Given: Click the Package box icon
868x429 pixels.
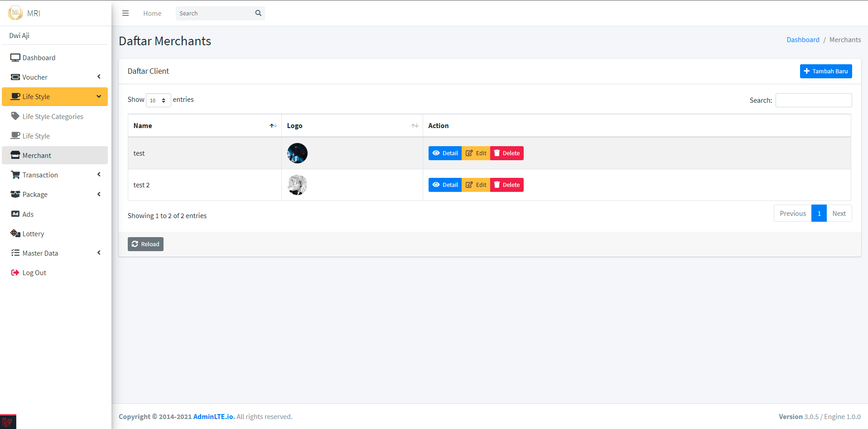Looking at the screenshot, I should pos(15,194).
